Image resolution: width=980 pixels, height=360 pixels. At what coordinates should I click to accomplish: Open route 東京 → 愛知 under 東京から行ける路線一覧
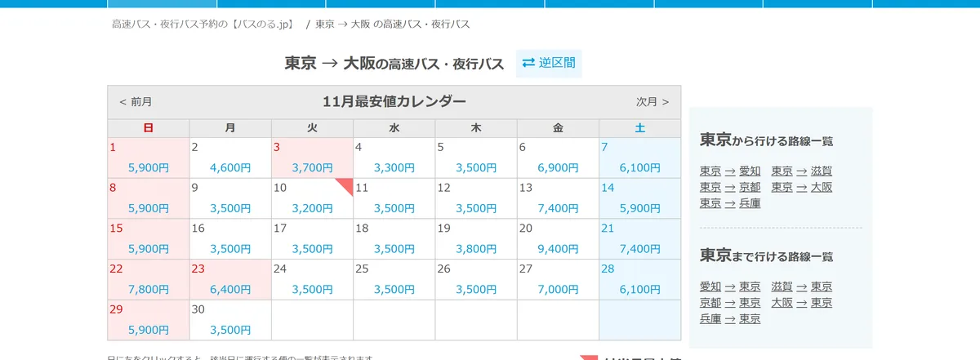click(x=730, y=171)
